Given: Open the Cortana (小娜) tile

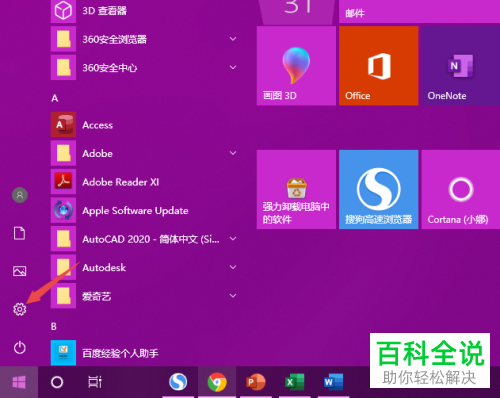Looking at the screenshot, I should point(461,189).
